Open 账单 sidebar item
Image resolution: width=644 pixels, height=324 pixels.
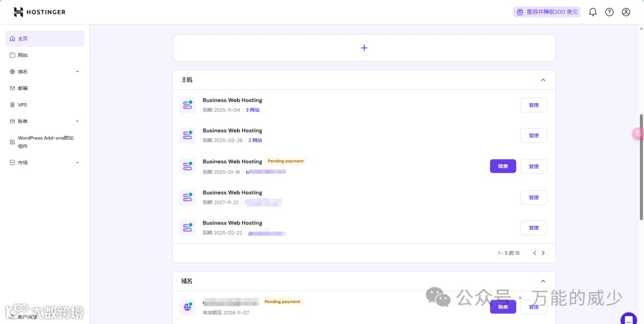[45, 121]
